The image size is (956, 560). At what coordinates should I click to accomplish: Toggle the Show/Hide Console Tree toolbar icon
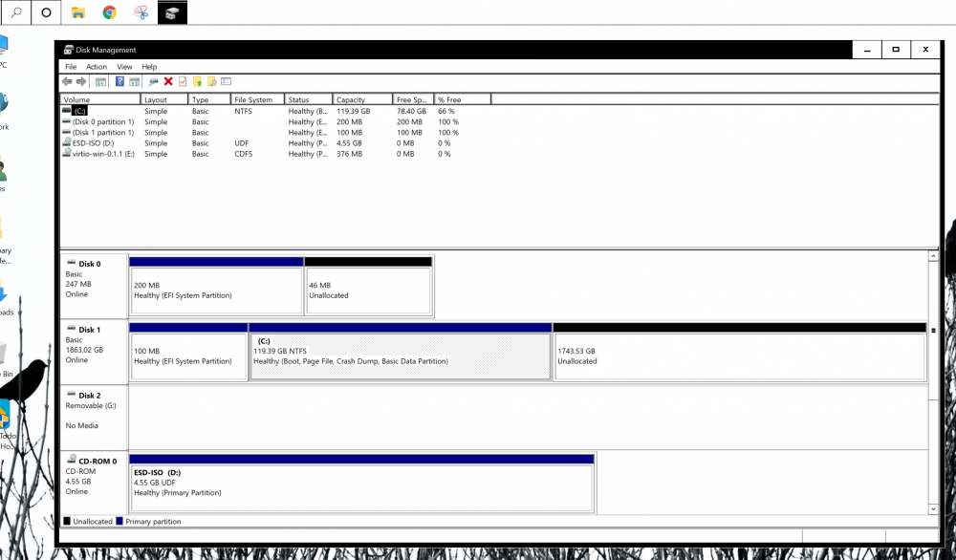[100, 81]
